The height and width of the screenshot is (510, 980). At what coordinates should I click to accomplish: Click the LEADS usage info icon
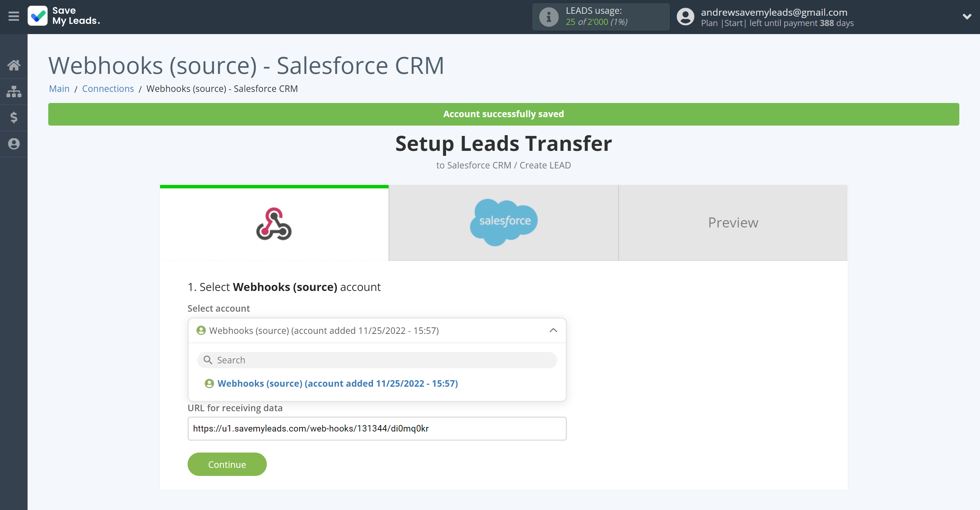click(x=549, y=17)
